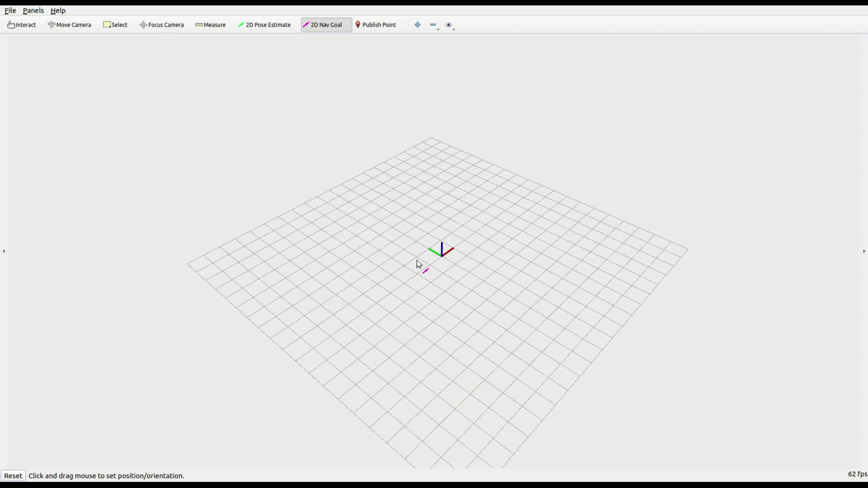Select the Publish Point tool

[x=375, y=25]
